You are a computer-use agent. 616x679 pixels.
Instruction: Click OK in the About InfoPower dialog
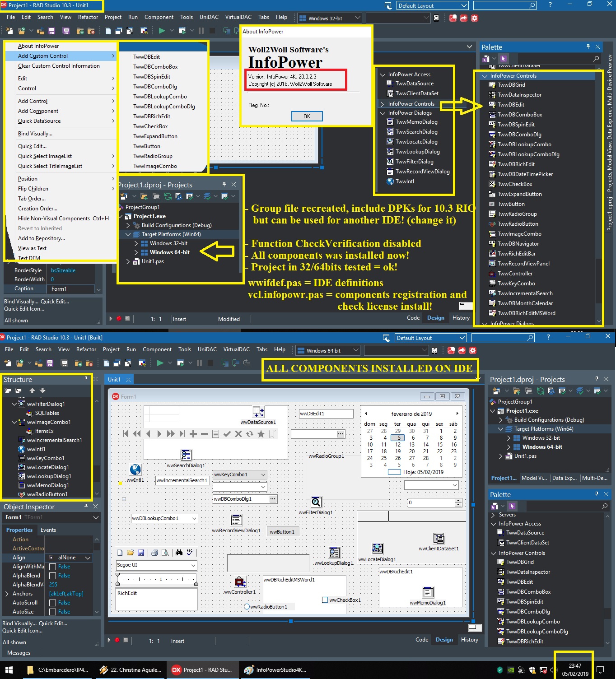click(x=307, y=116)
